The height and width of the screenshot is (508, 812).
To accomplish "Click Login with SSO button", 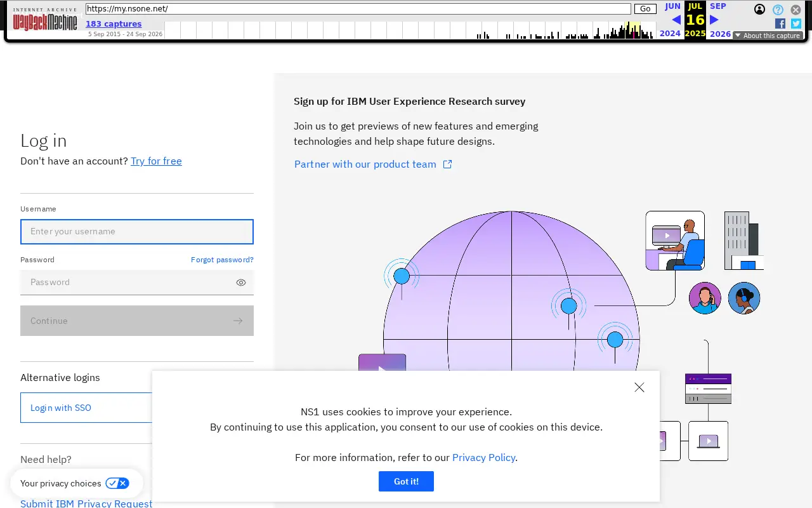I will (86, 408).
